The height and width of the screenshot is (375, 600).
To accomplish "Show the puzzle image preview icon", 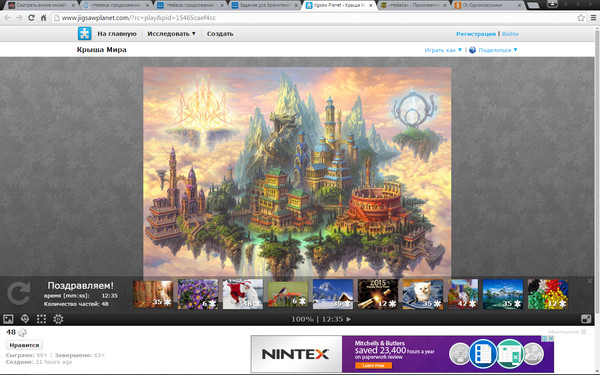I will [8, 319].
